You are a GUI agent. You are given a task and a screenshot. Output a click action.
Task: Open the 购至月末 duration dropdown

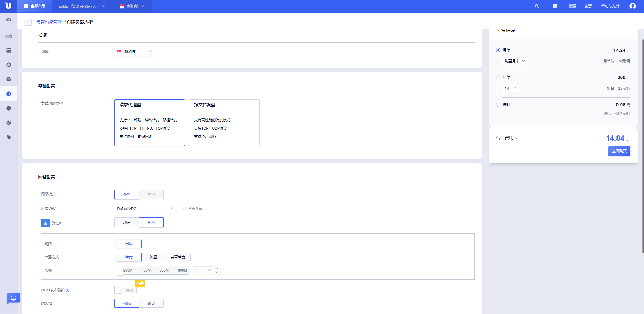pos(515,61)
